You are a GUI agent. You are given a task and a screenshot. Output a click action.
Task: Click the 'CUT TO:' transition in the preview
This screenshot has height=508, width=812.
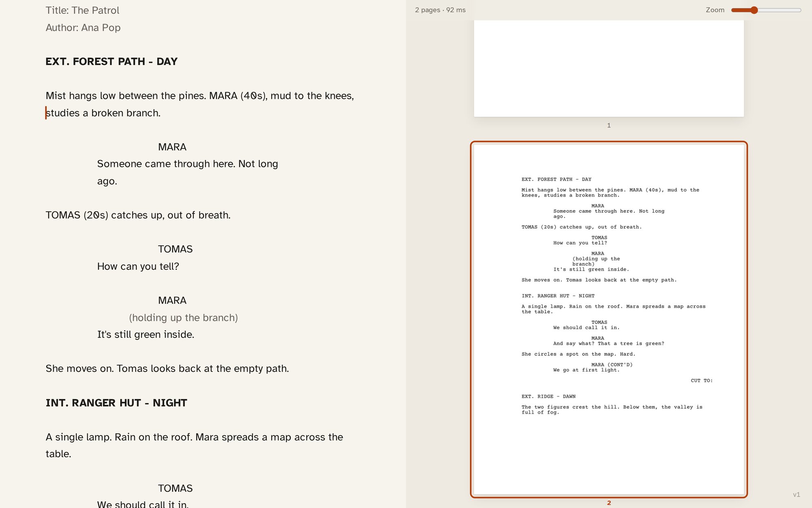702,380
